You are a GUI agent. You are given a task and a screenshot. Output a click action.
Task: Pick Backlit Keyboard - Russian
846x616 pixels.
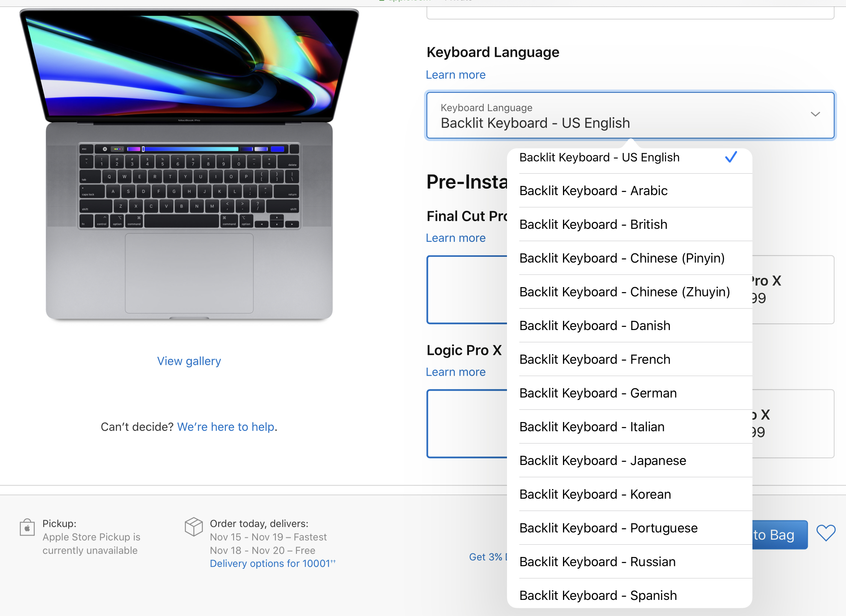[629, 562]
